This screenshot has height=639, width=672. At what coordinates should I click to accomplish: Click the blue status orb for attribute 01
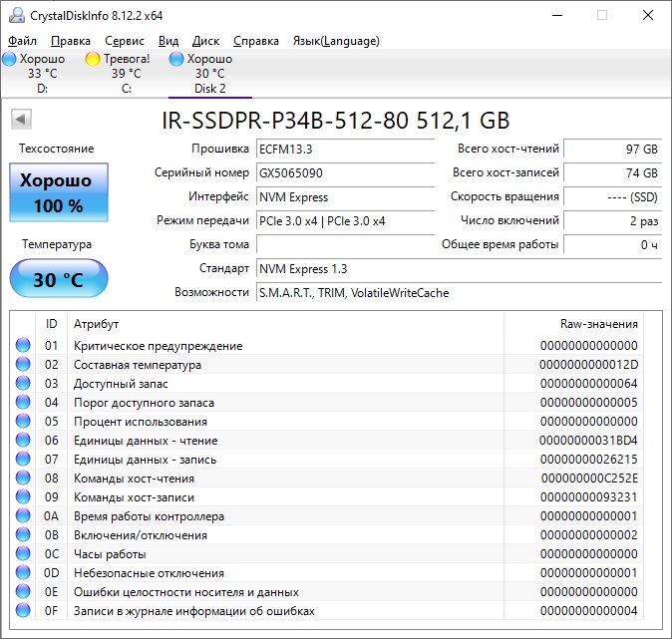[x=23, y=346]
